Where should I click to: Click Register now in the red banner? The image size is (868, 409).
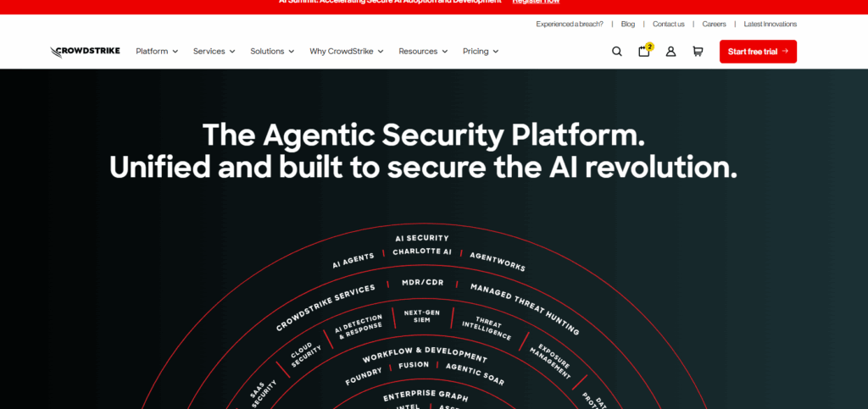pos(536,3)
